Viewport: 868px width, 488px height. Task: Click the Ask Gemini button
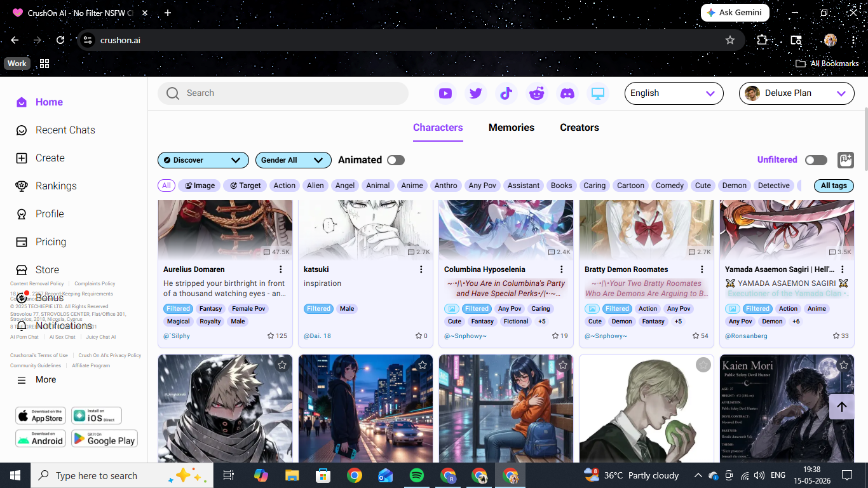click(x=735, y=13)
